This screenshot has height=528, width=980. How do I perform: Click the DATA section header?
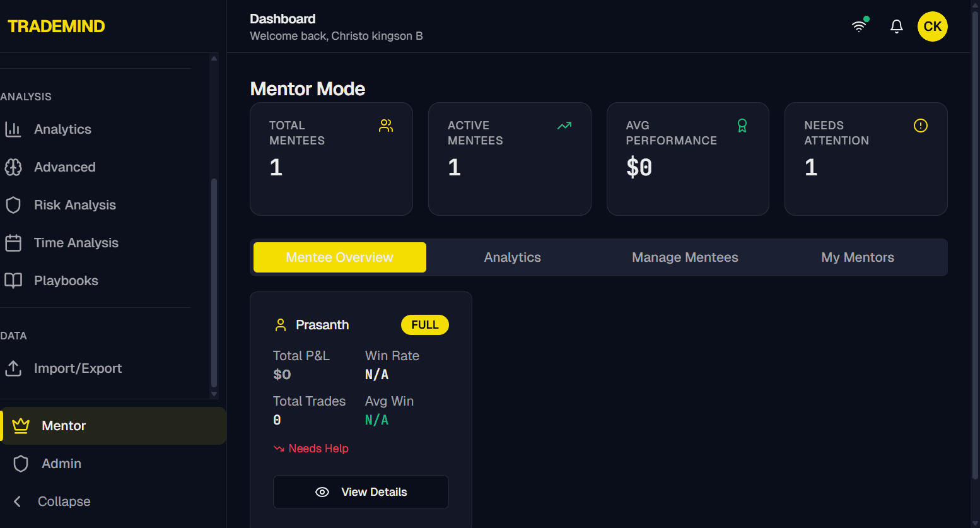[13, 336]
